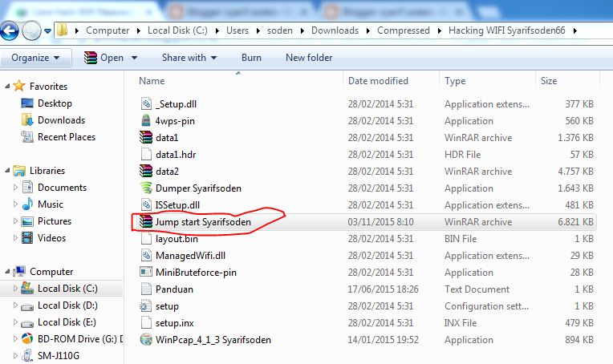The height and width of the screenshot is (364, 613).
Task: Click soden in the address bar
Action: click(280, 30)
